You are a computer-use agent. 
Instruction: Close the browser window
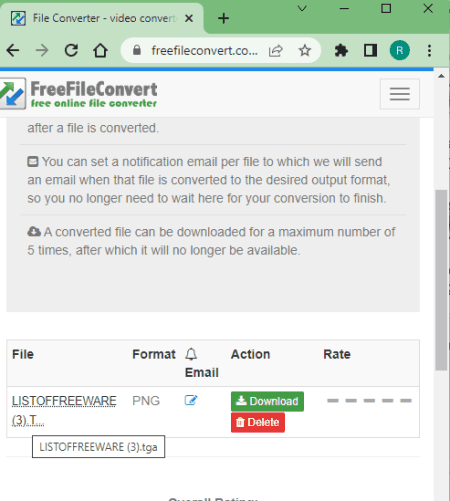click(x=428, y=9)
